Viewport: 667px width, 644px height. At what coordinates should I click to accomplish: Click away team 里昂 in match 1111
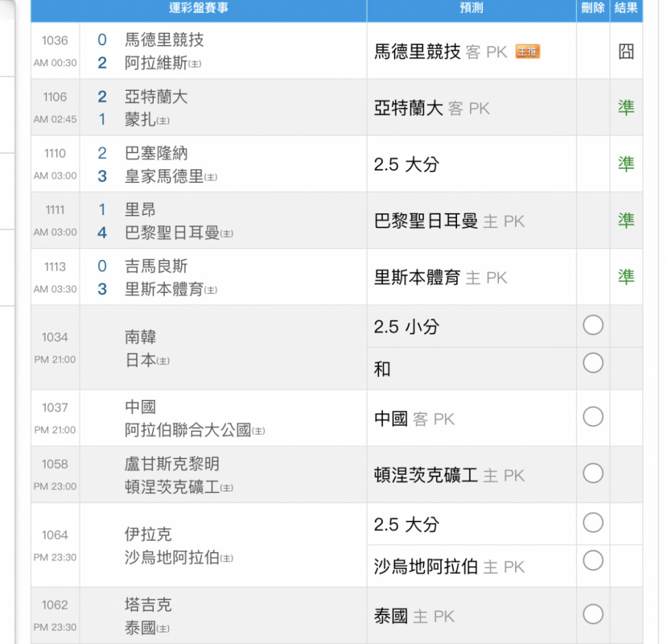pyautogui.click(x=140, y=210)
